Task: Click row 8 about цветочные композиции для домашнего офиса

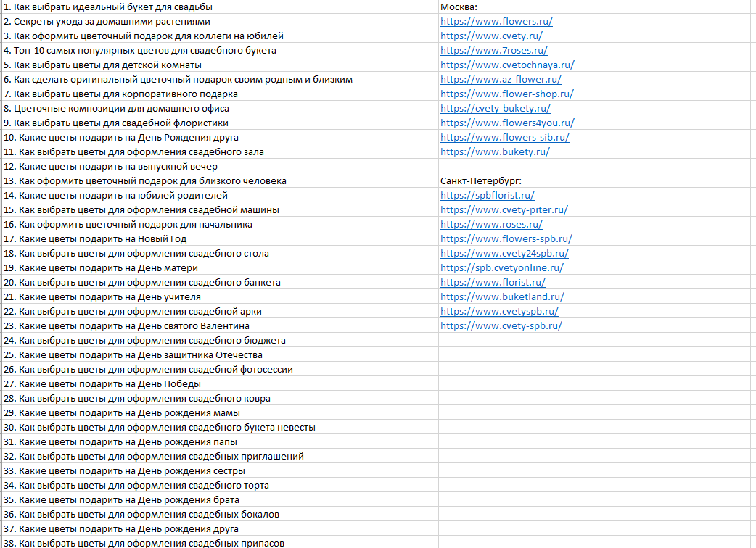Action: [116, 109]
